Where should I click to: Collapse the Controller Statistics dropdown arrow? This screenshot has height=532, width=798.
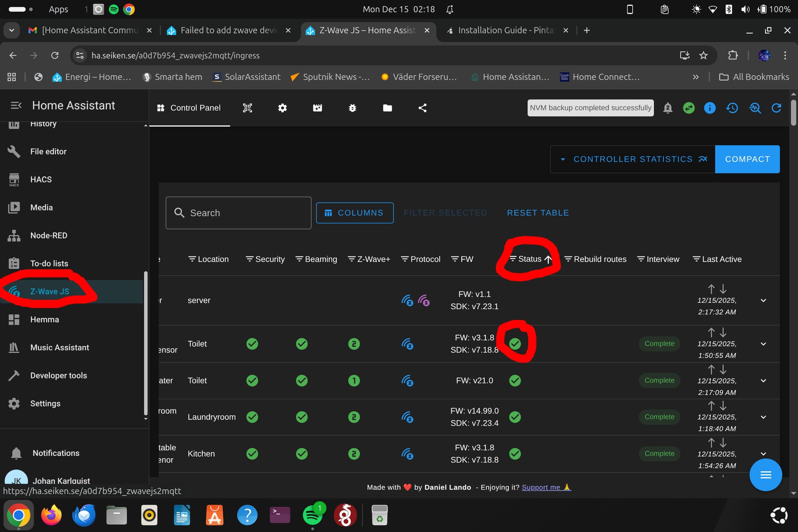564,159
